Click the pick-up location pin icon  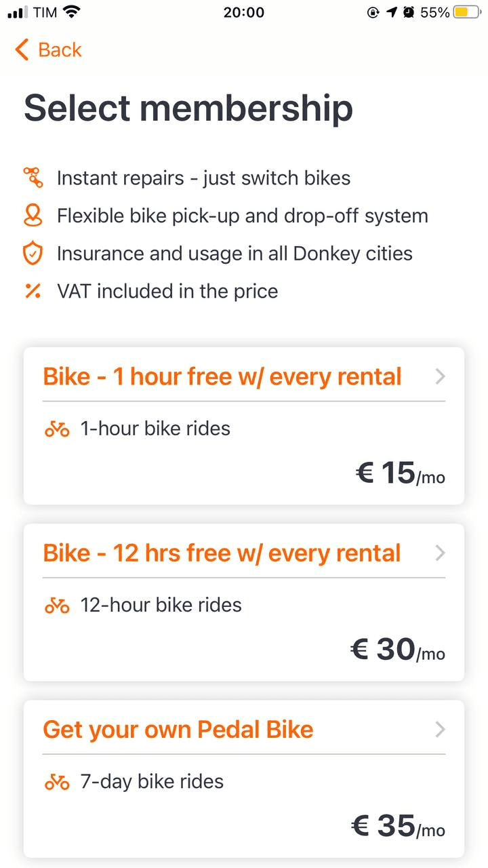[x=33, y=216]
